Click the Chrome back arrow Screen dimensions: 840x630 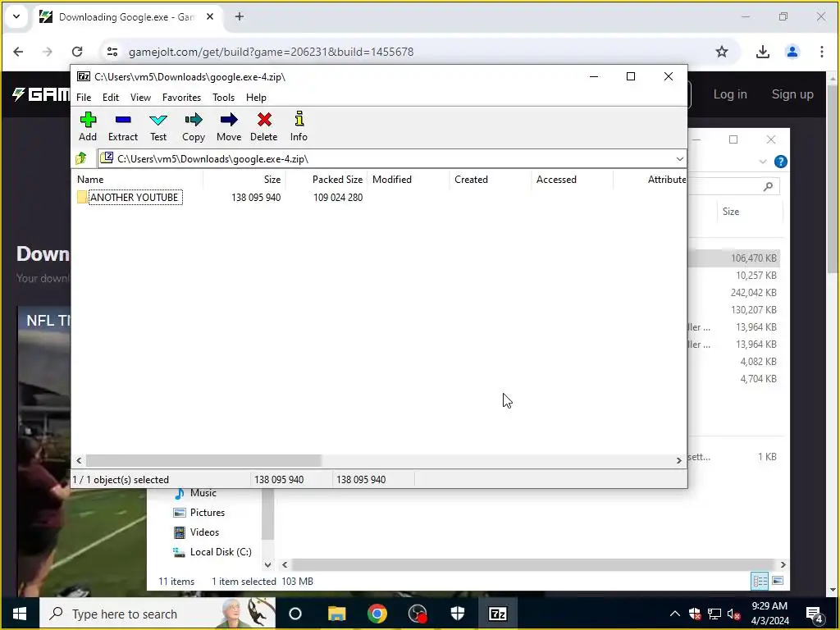[x=18, y=52]
